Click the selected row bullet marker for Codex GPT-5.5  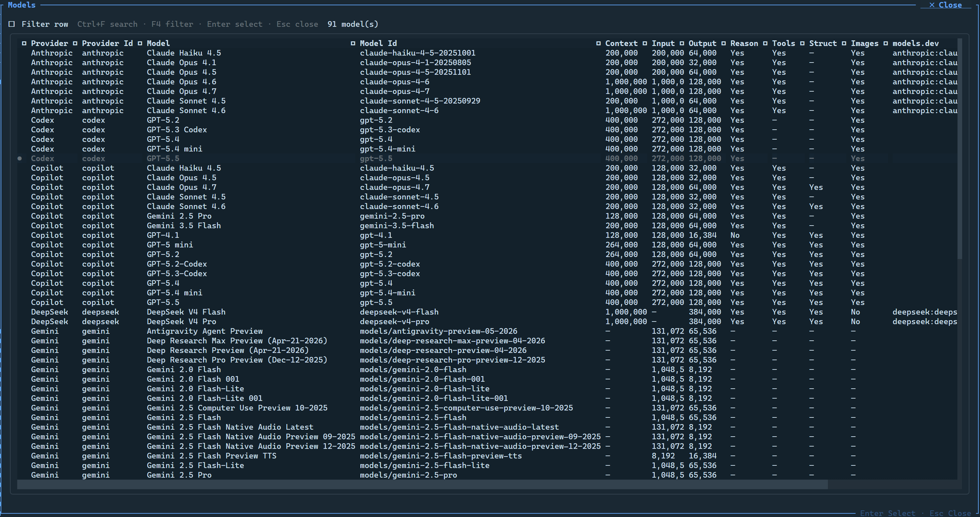pos(20,159)
